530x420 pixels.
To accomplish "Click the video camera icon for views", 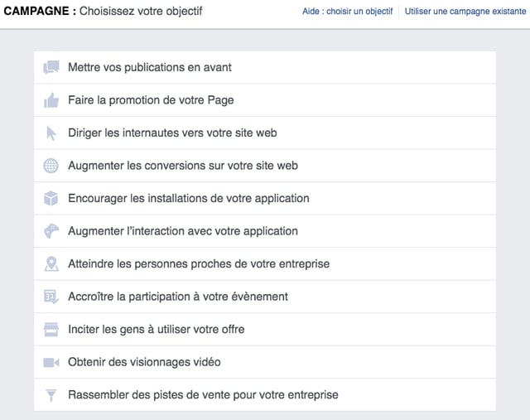I will pos(51,362).
